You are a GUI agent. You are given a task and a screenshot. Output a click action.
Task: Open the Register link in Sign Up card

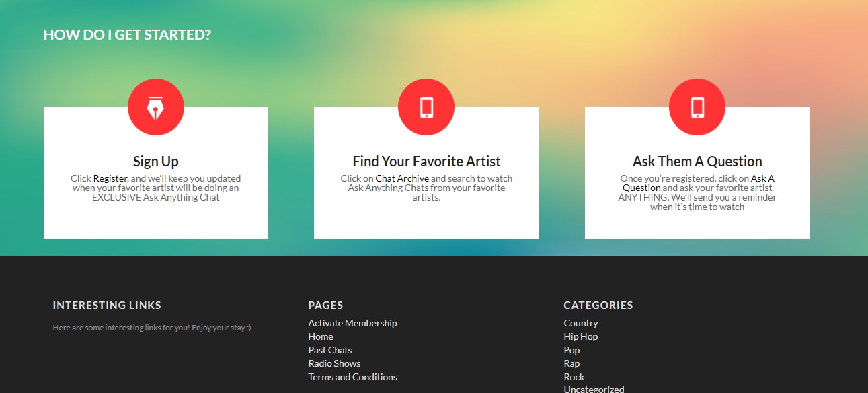tap(110, 179)
